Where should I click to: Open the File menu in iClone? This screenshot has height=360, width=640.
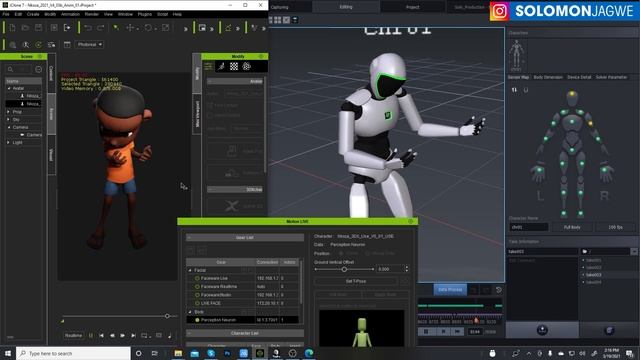[x=6, y=14]
